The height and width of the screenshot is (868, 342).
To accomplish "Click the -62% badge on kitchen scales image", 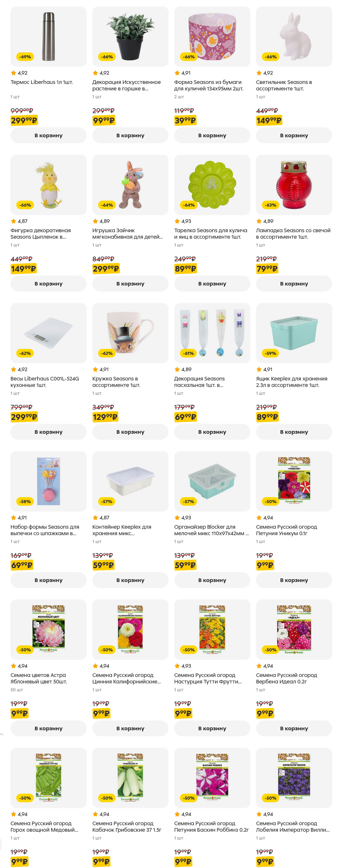I will click(x=25, y=353).
